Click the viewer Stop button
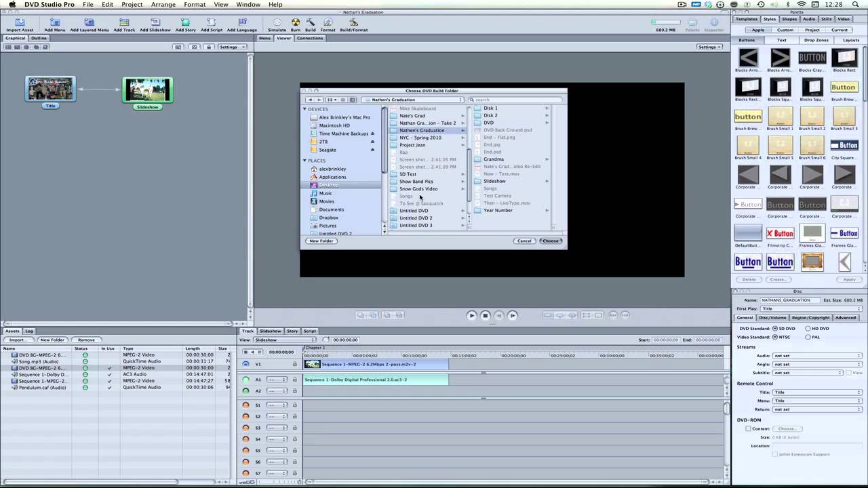 (486, 315)
